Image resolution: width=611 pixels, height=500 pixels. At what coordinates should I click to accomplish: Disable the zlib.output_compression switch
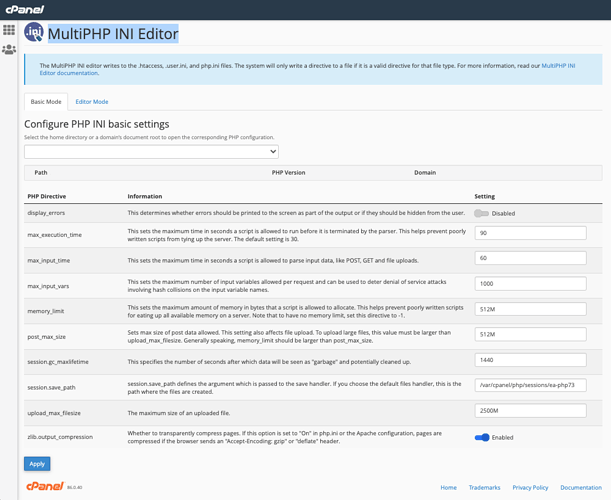pyautogui.click(x=482, y=437)
